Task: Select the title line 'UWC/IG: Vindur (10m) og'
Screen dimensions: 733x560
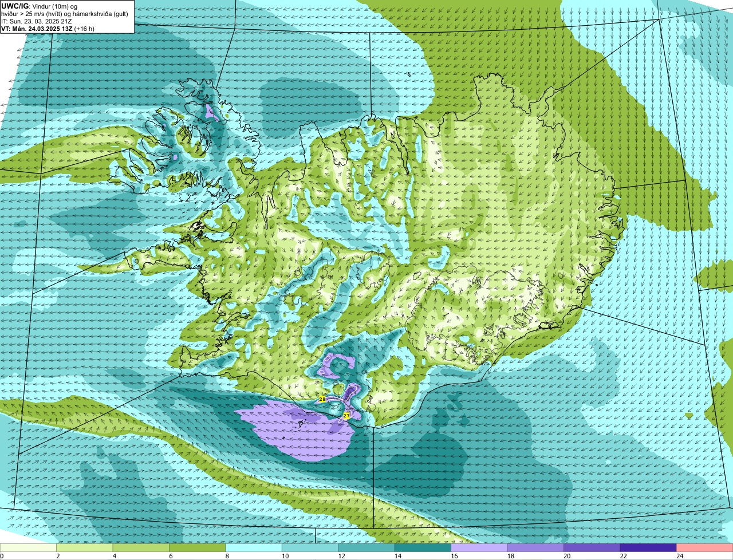Action: pos(39,6)
